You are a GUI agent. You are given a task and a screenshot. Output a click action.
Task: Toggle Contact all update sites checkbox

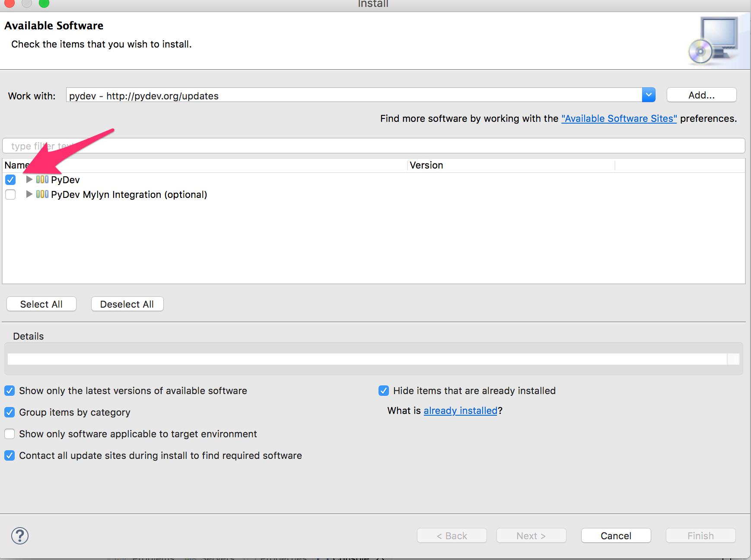point(10,455)
